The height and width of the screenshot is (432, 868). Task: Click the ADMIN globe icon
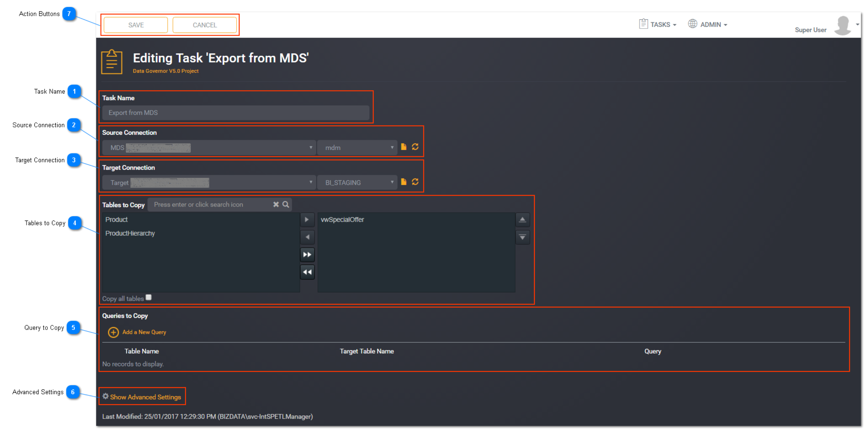click(x=692, y=24)
